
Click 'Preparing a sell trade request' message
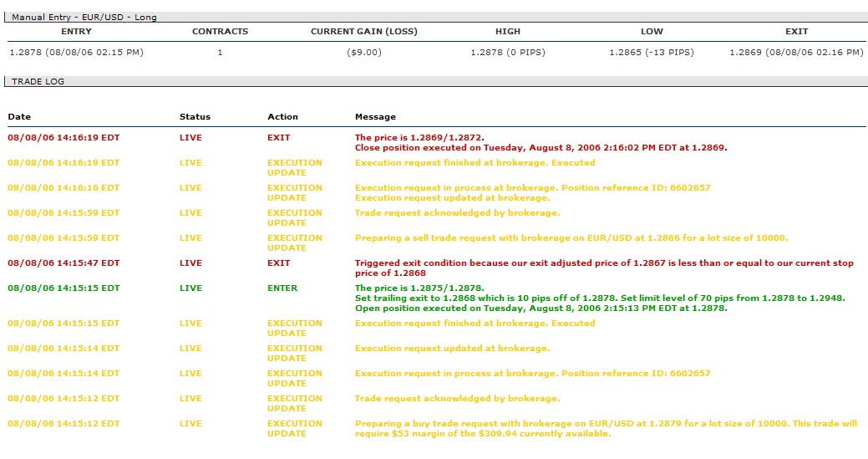571,238
